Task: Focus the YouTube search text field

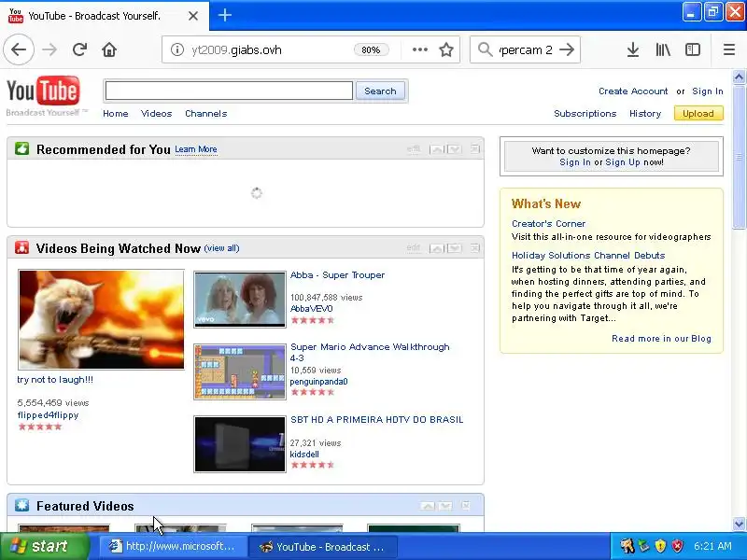Action: pos(229,91)
